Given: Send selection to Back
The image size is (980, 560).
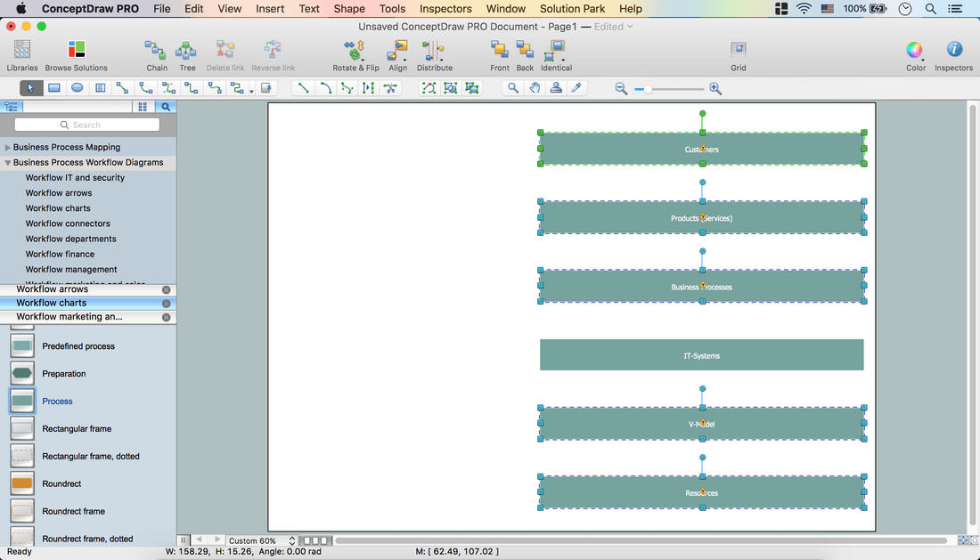Looking at the screenshot, I should point(525,55).
